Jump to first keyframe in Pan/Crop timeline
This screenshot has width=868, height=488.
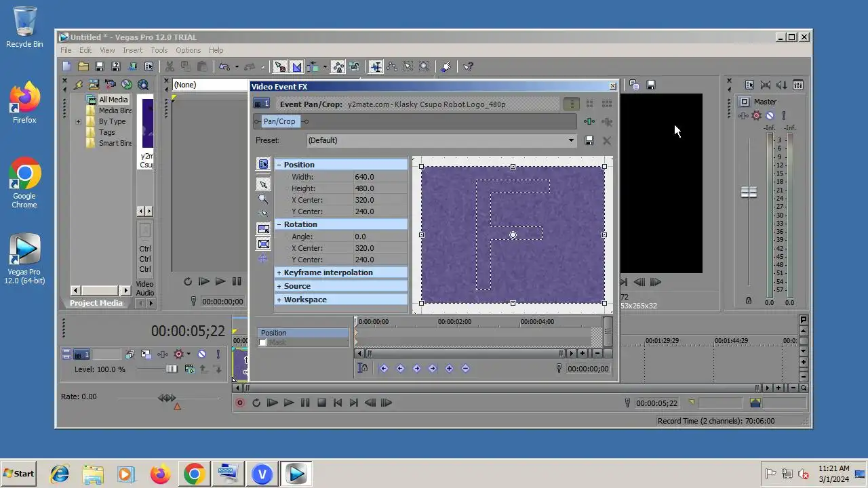(x=384, y=368)
